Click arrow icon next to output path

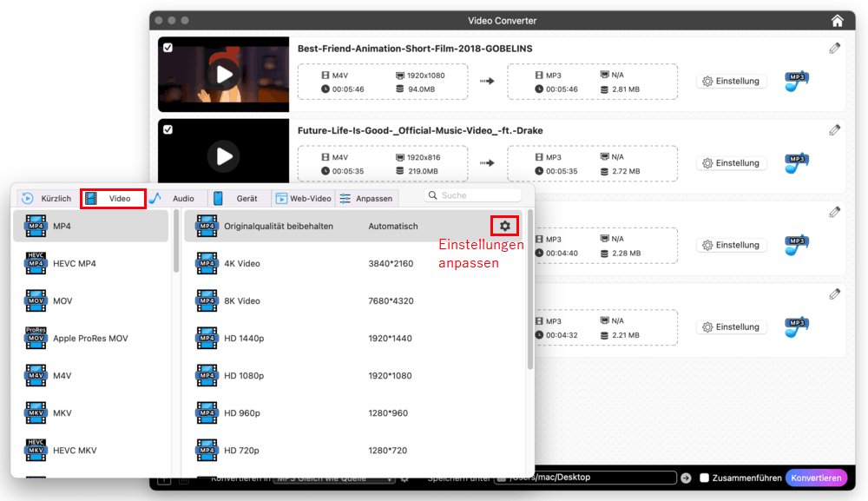tap(686, 478)
